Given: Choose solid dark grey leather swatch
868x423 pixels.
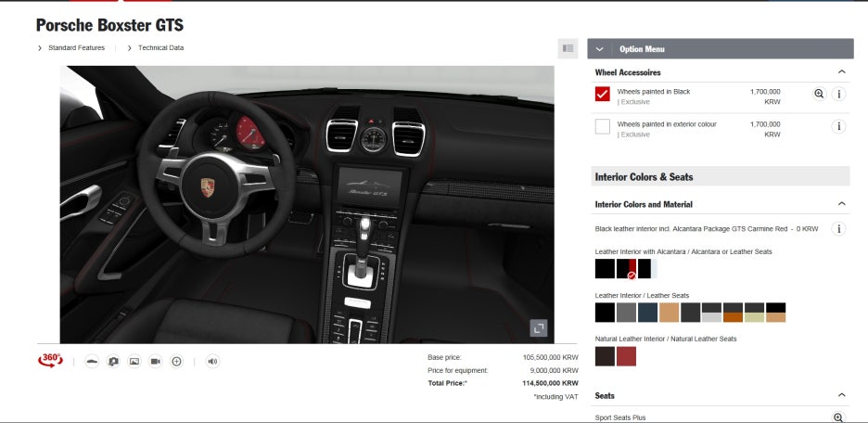Looking at the screenshot, I should pyautogui.click(x=690, y=313).
